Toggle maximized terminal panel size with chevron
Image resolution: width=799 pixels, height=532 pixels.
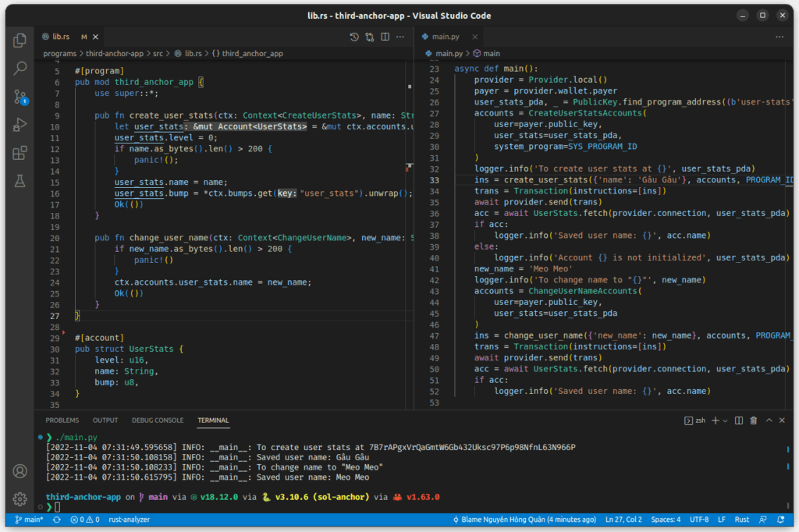(x=769, y=420)
